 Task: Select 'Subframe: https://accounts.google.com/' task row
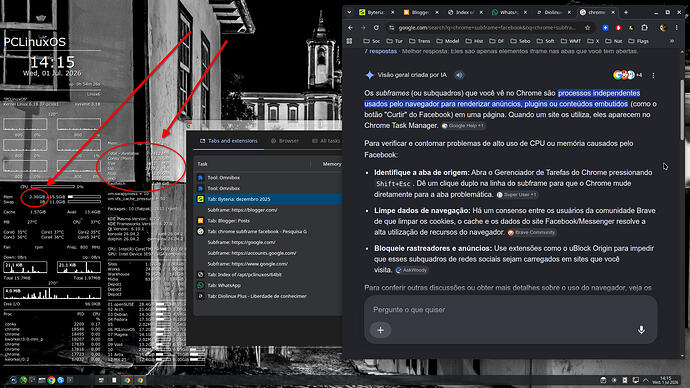click(268, 253)
